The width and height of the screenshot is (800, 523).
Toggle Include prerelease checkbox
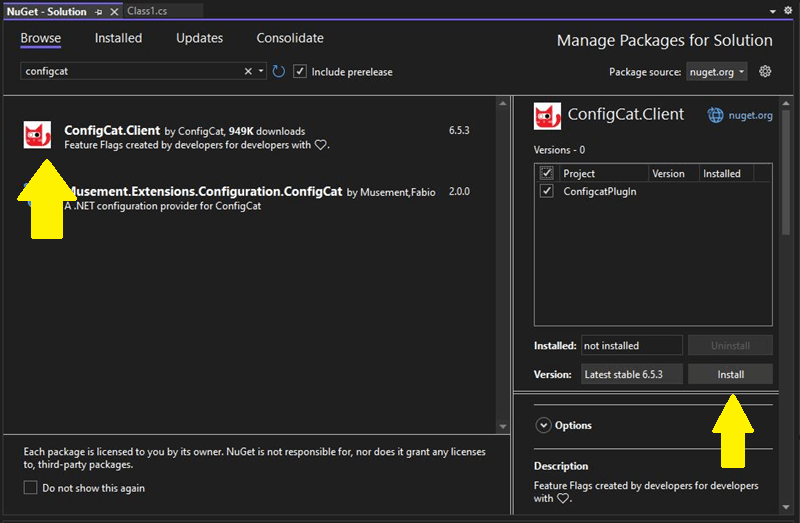pyautogui.click(x=300, y=71)
